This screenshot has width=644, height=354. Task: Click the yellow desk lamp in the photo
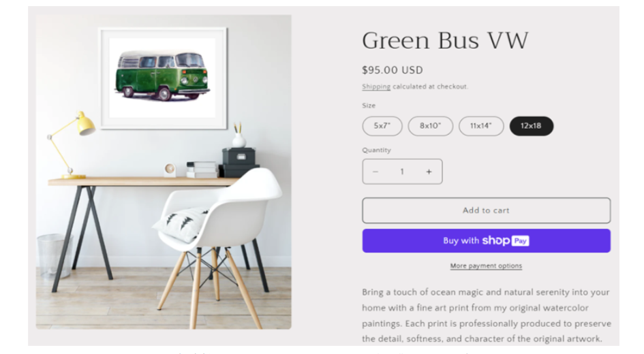tap(72, 145)
